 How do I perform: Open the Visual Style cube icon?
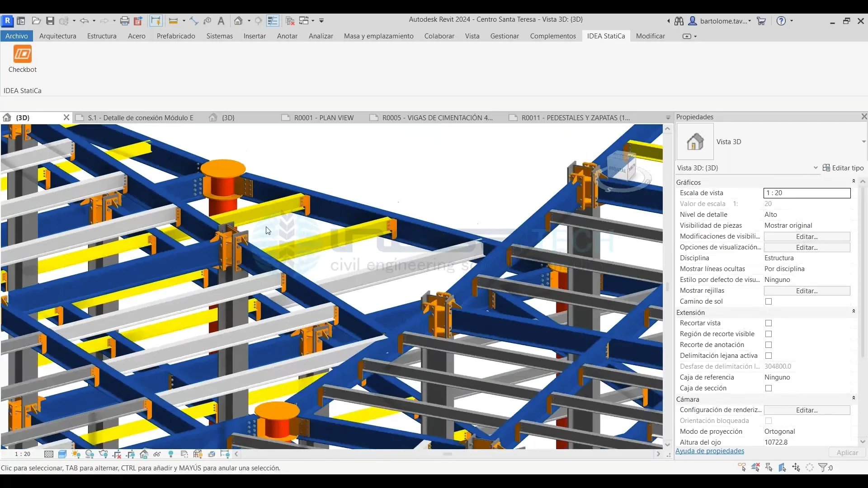point(62,454)
